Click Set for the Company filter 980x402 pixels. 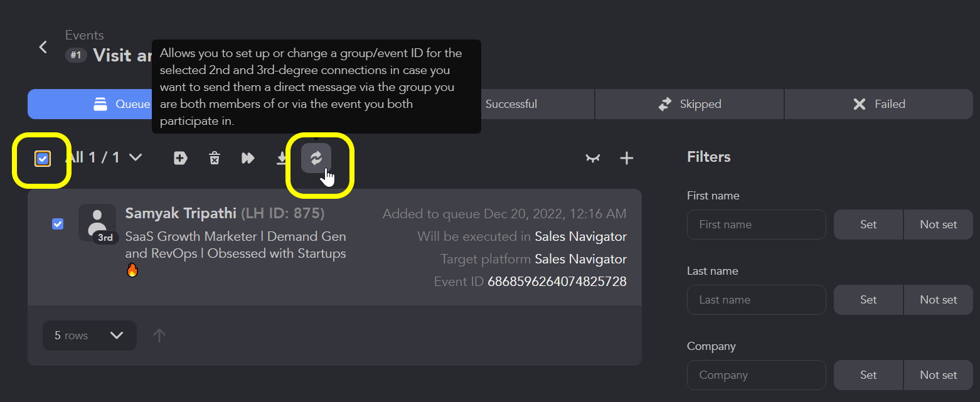pyautogui.click(x=868, y=375)
